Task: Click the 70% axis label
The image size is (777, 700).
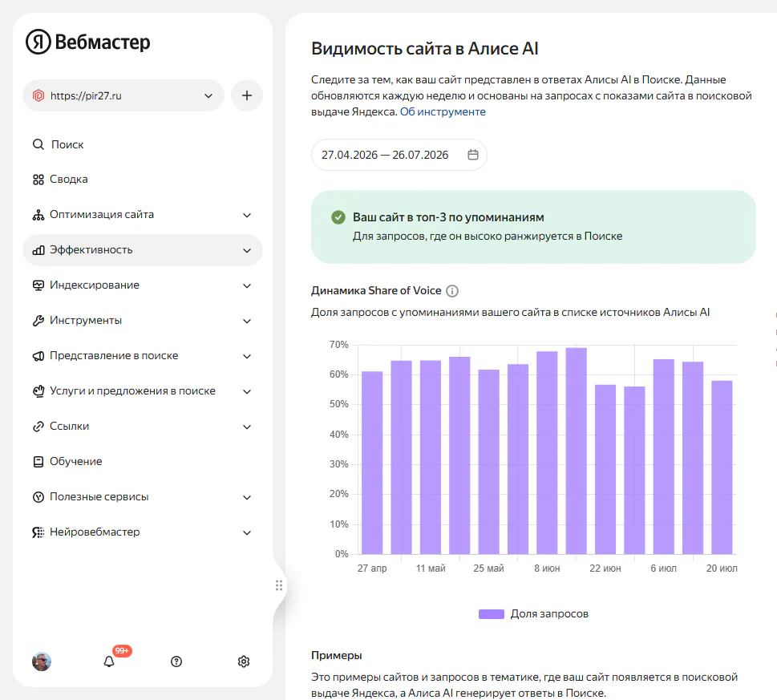Action: [x=339, y=345]
